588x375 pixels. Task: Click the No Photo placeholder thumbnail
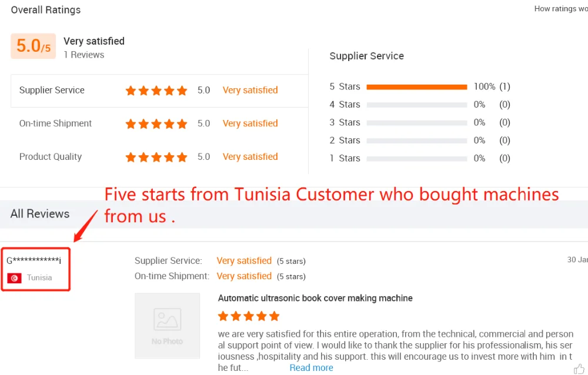click(x=167, y=326)
